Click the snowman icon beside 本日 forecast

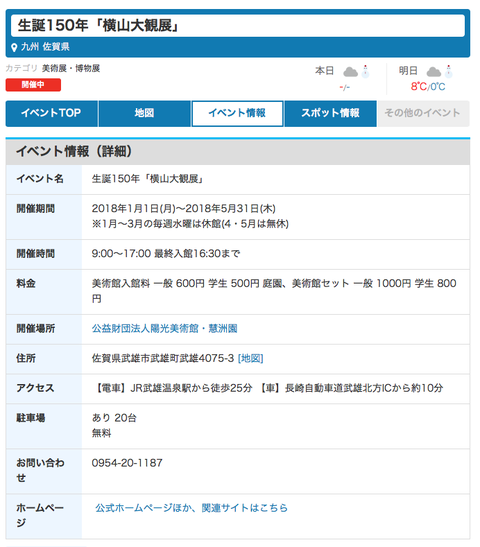365,71
